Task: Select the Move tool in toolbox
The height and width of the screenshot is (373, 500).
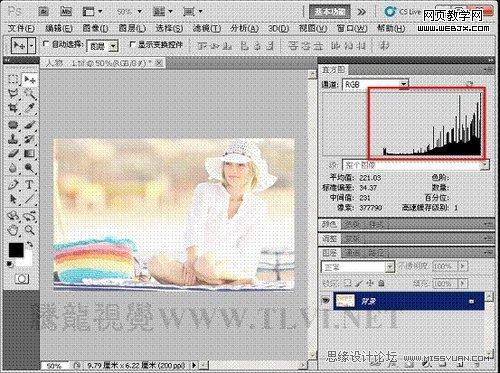Action: (30, 80)
